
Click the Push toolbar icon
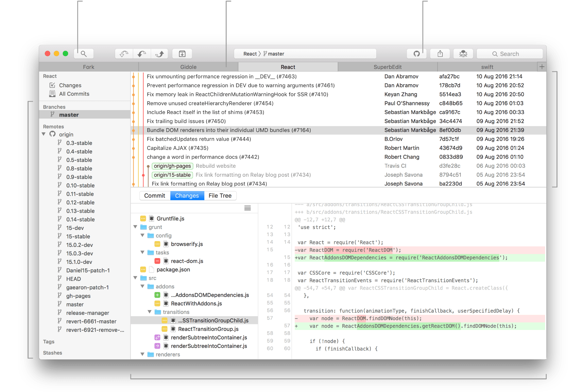point(160,54)
